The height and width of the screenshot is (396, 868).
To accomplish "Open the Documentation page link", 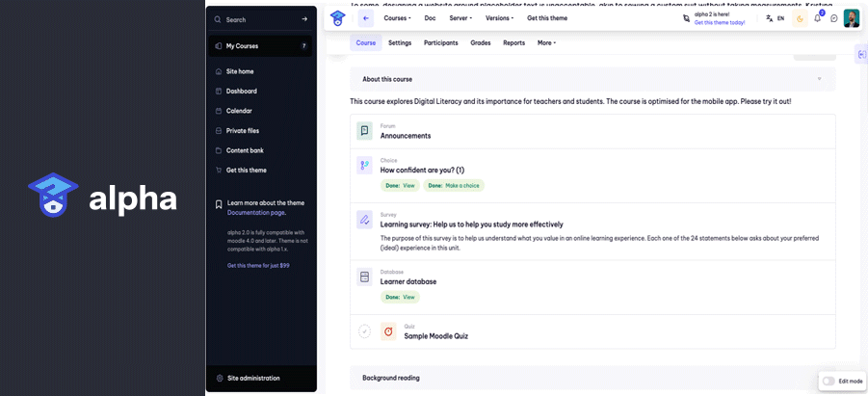I will tap(255, 213).
